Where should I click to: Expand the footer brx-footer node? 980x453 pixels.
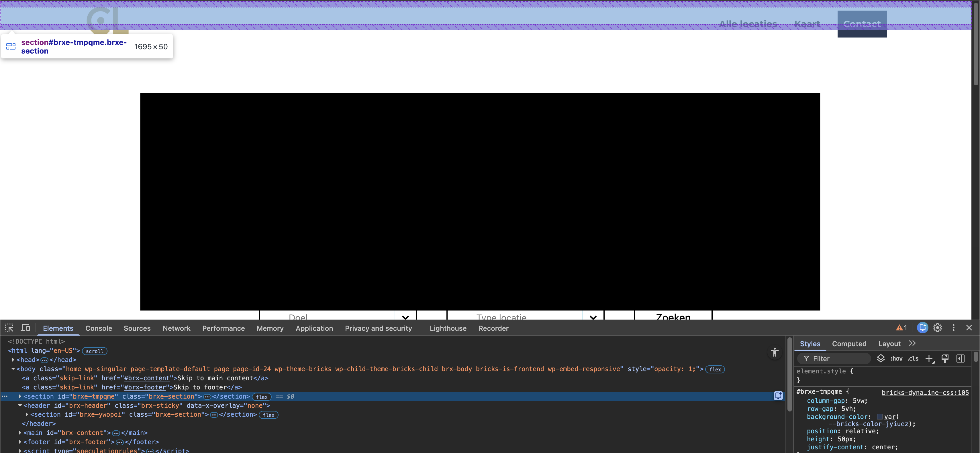tap(20, 442)
